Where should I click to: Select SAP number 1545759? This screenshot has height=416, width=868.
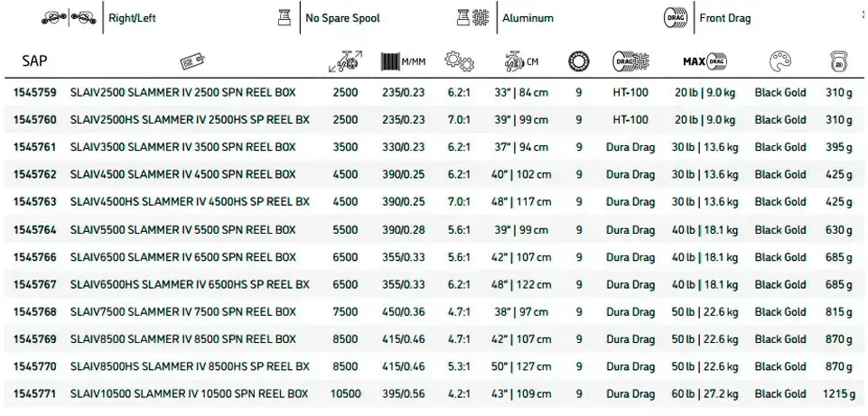tap(35, 92)
